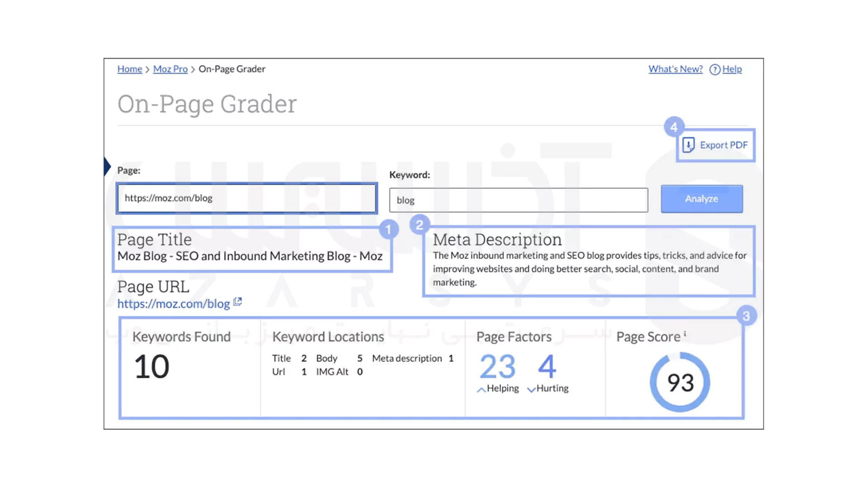Focus the Keyword input containing blog

(x=519, y=200)
